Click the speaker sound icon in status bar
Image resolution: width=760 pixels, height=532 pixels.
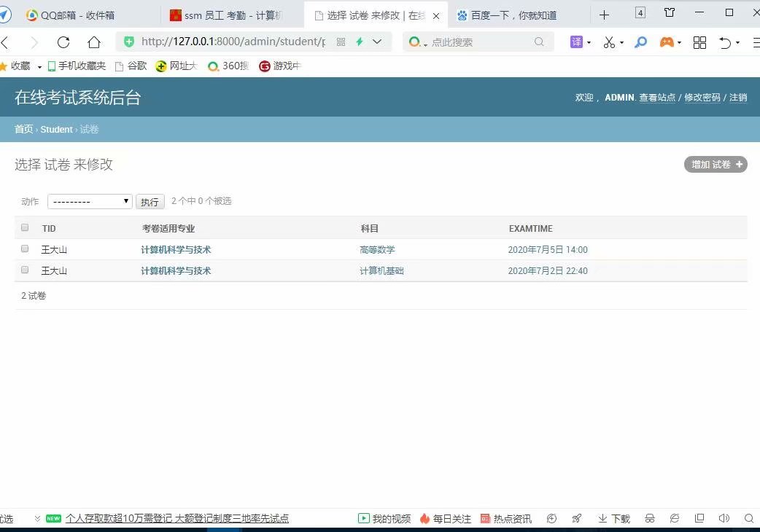point(724,518)
